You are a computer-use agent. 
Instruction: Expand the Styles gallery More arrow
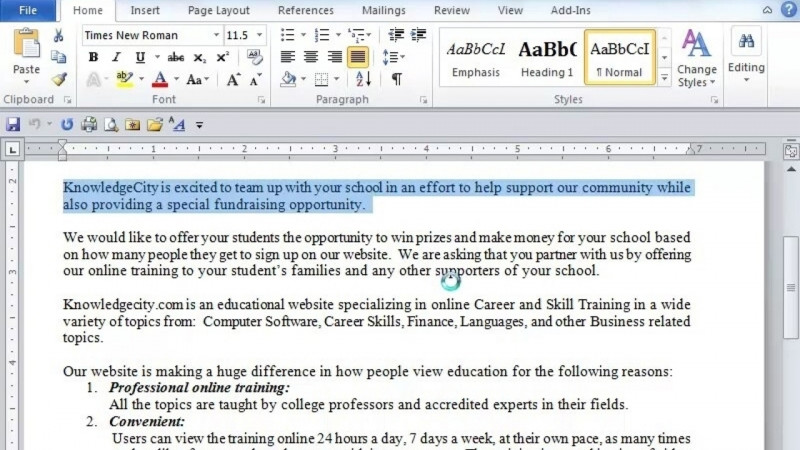(x=664, y=78)
